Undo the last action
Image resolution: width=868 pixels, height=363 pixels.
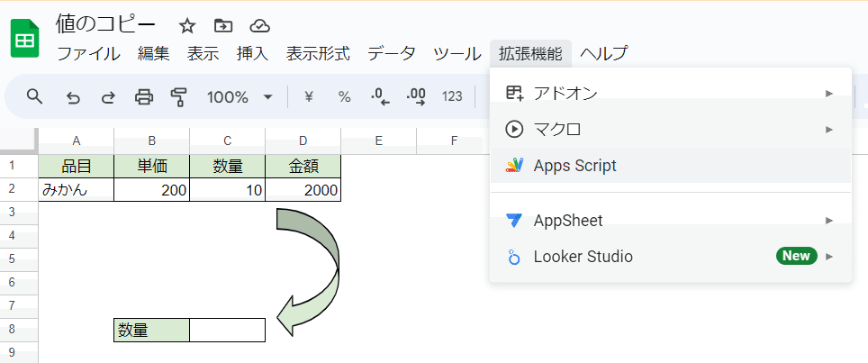pyautogui.click(x=74, y=96)
